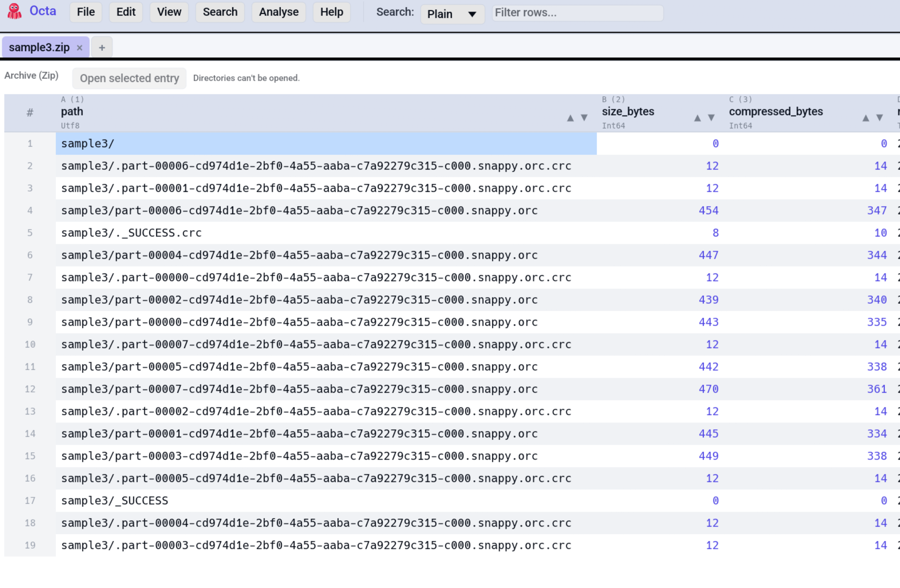Focus the Filter rows input field

click(578, 13)
